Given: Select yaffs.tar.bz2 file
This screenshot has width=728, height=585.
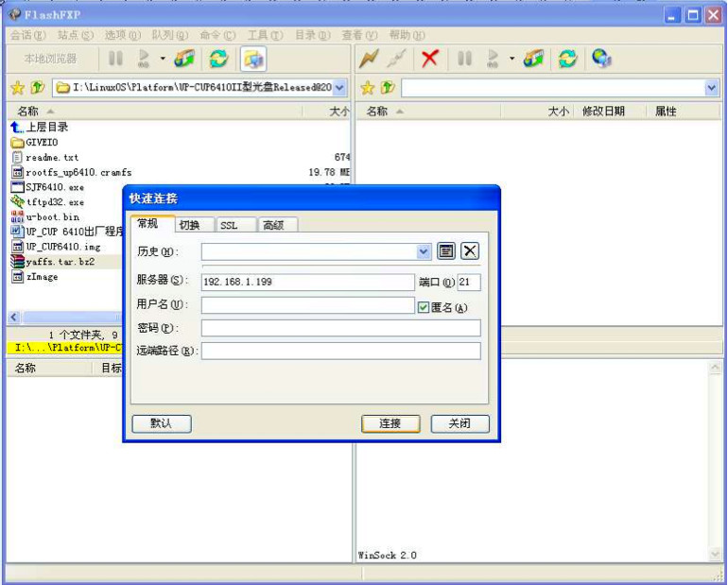Looking at the screenshot, I should pyautogui.click(x=53, y=262).
